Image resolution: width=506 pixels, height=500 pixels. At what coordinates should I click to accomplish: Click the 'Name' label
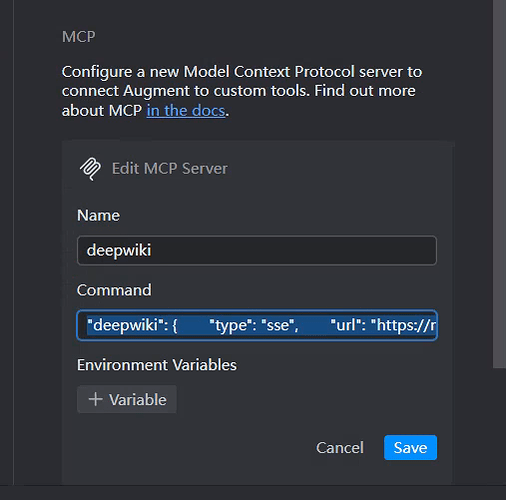[x=98, y=216]
